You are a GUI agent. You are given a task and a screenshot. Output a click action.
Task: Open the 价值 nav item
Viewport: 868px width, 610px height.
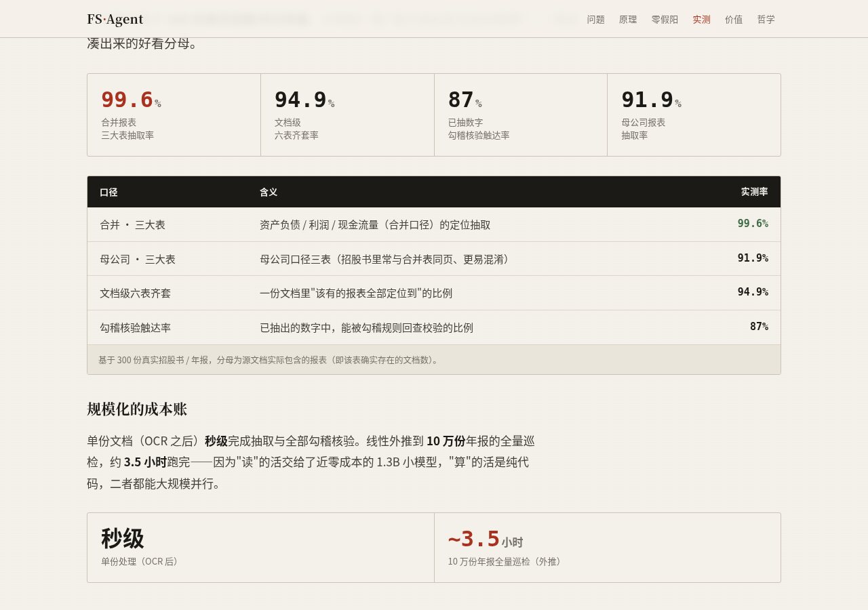coord(734,20)
